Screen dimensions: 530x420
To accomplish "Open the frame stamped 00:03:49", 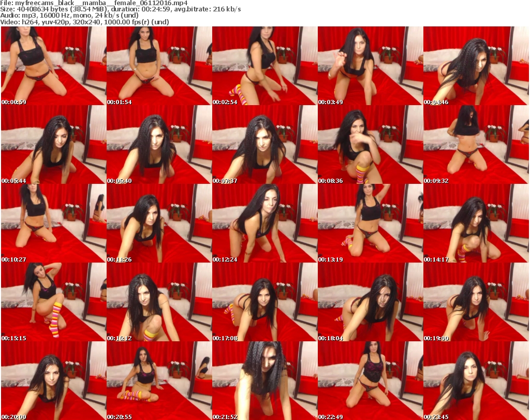I will pyautogui.click(x=371, y=66).
